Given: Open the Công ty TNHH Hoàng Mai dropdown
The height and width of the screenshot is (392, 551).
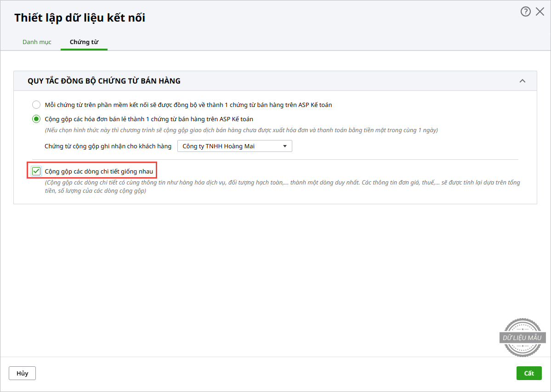Looking at the screenshot, I should click(x=235, y=146).
